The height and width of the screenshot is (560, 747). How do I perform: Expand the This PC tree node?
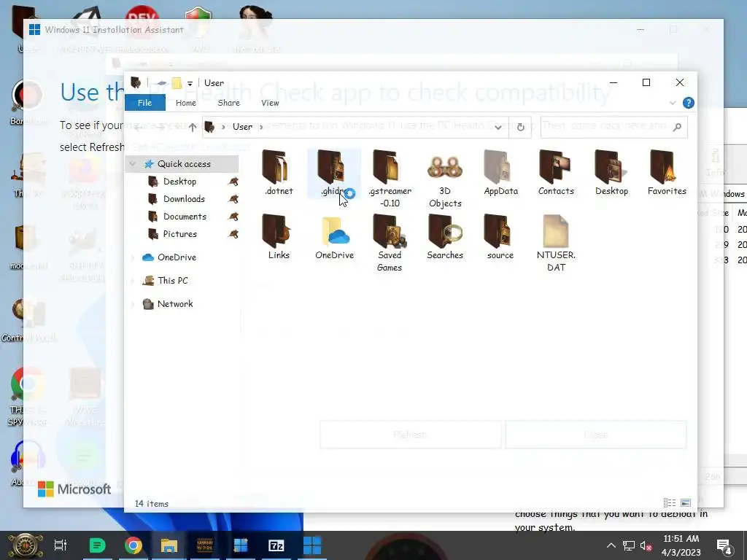133,281
